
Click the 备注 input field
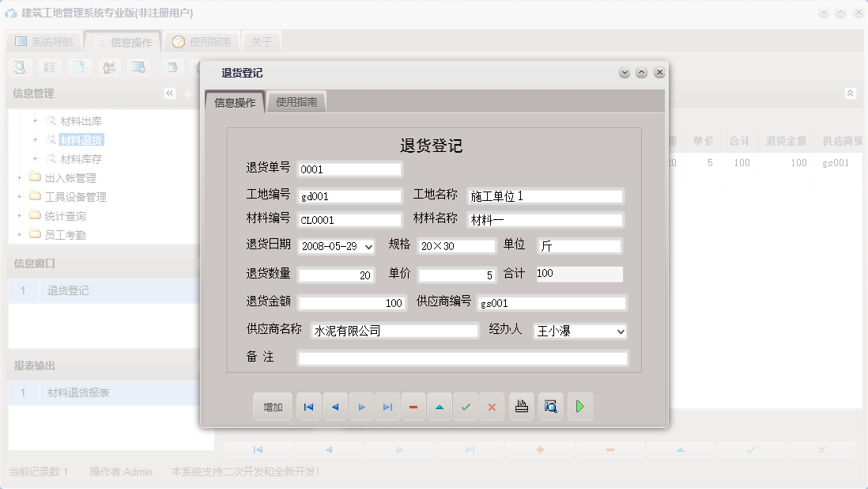462,358
